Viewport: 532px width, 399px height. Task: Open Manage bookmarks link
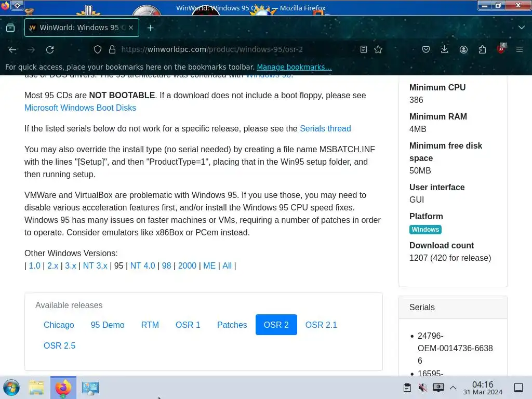(294, 67)
